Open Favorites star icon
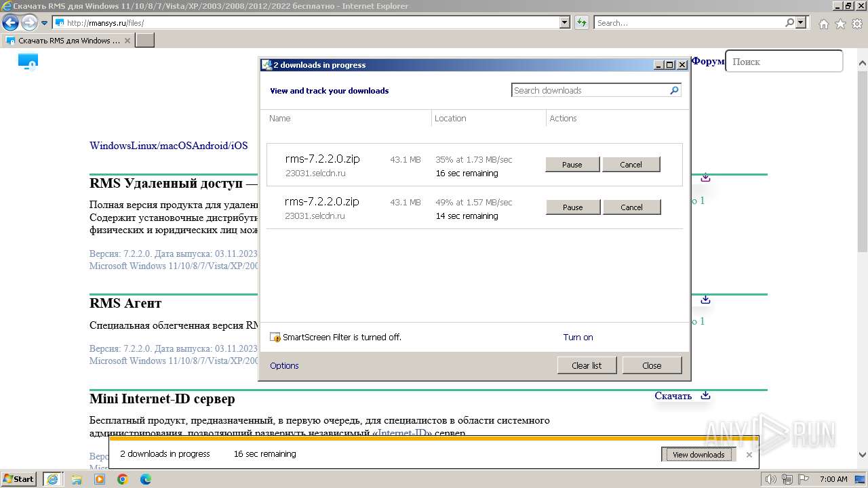Viewport: 868px width, 488px height. tap(840, 24)
